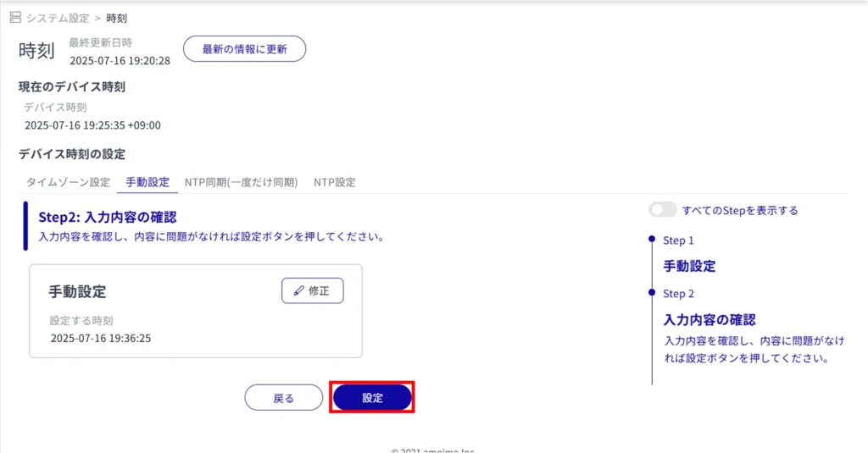Confirm with the 設定 button

[x=372, y=398]
